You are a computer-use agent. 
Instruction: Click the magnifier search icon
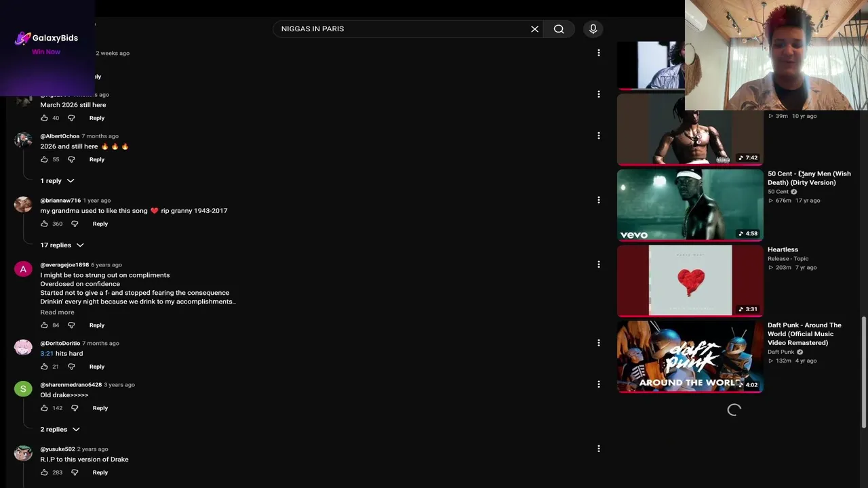pyautogui.click(x=559, y=29)
